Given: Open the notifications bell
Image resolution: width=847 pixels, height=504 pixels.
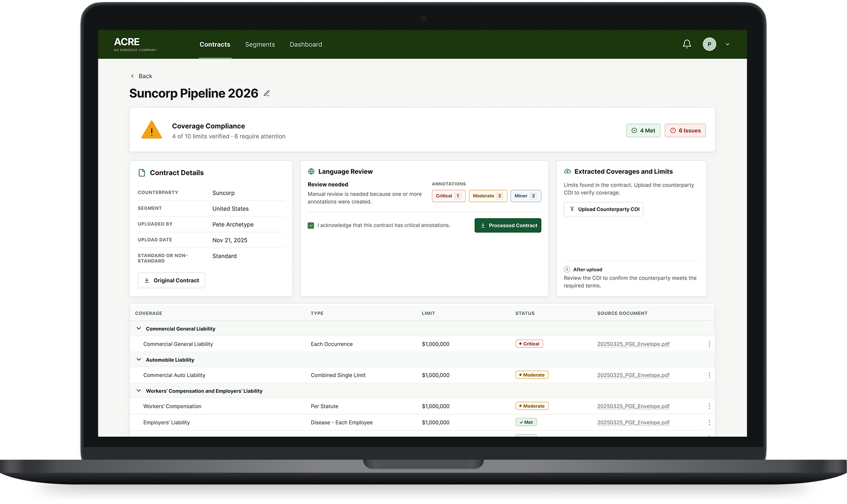Looking at the screenshot, I should coord(687,44).
